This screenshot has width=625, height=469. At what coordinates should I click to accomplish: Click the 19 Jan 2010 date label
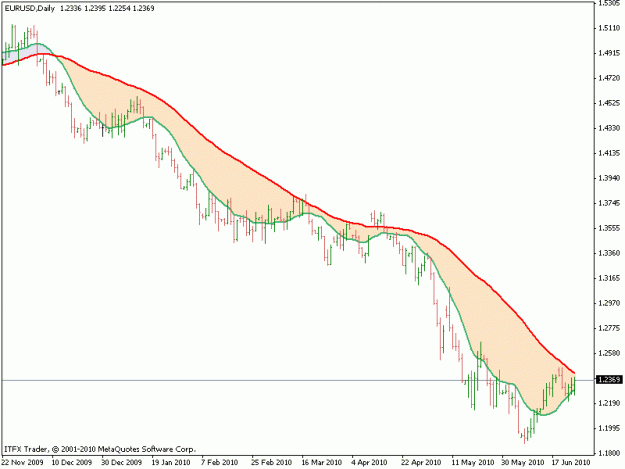(x=171, y=462)
